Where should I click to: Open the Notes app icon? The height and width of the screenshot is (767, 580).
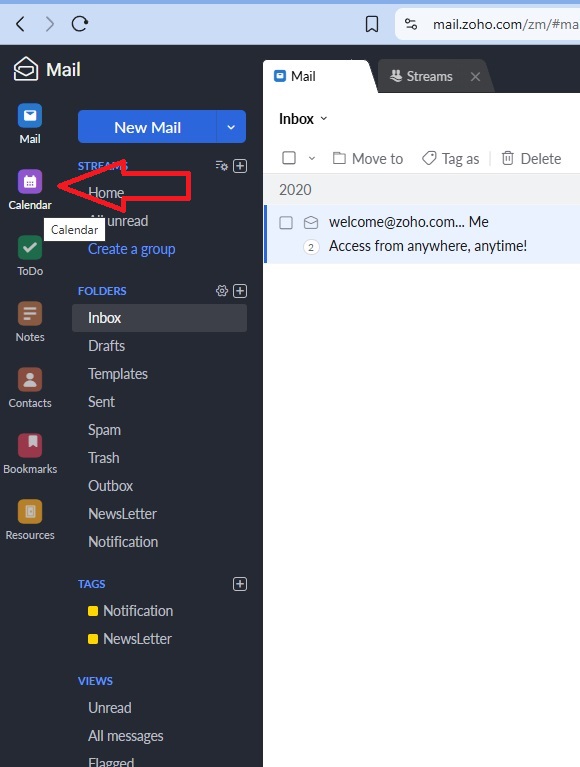30,314
